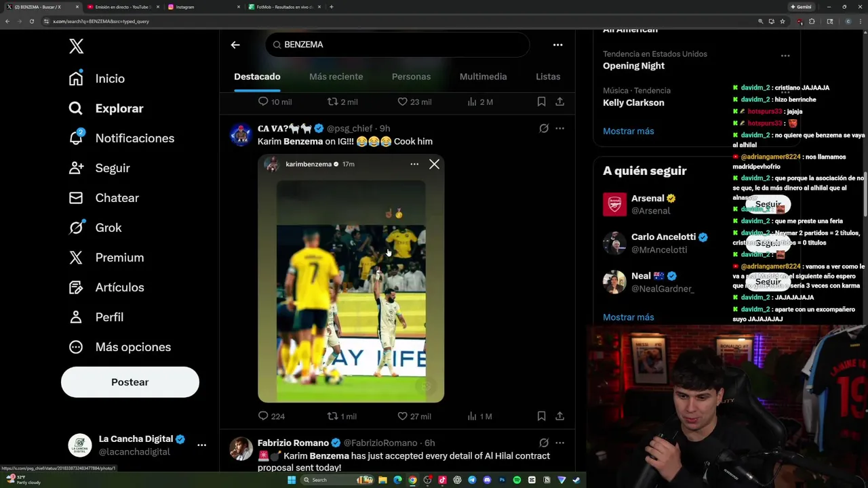The width and height of the screenshot is (868, 488).
Task: Switch to Listas tab
Action: coord(548,77)
